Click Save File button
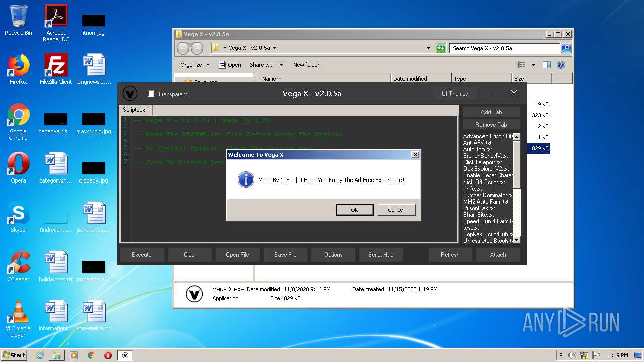Image resolution: width=644 pixels, height=362 pixels. 285,255
